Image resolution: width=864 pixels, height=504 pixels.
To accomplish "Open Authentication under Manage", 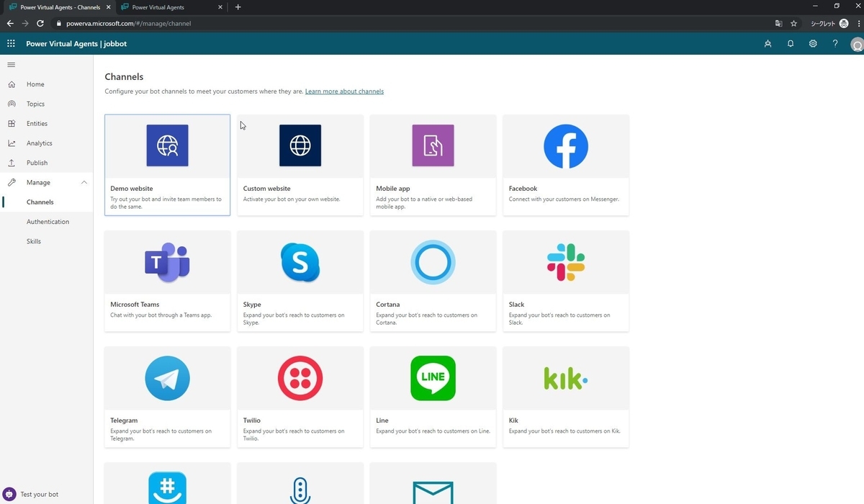I will coord(48,222).
